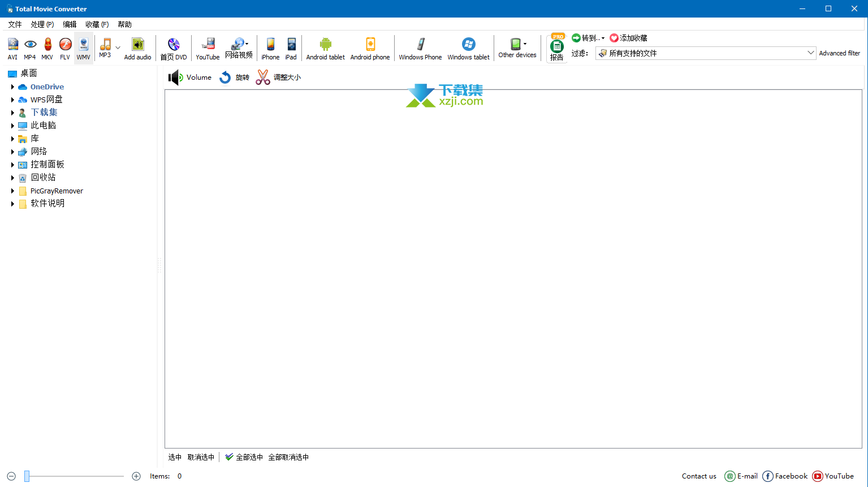
Task: Open the Volume adjustment tool
Action: 190,77
